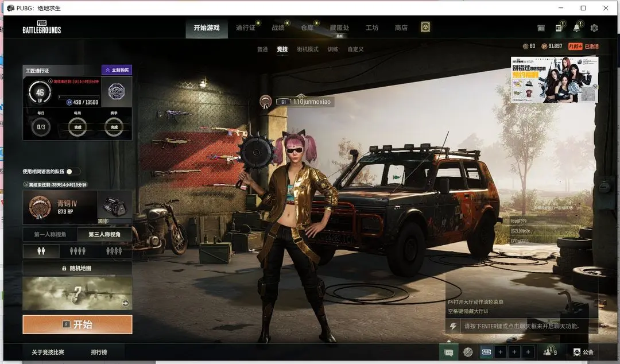620x364 pixels.
Task: Open the notifications bell icon
Action: point(576,28)
